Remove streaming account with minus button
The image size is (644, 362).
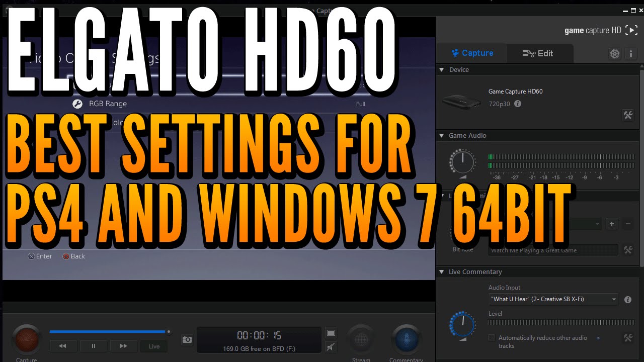tap(628, 224)
